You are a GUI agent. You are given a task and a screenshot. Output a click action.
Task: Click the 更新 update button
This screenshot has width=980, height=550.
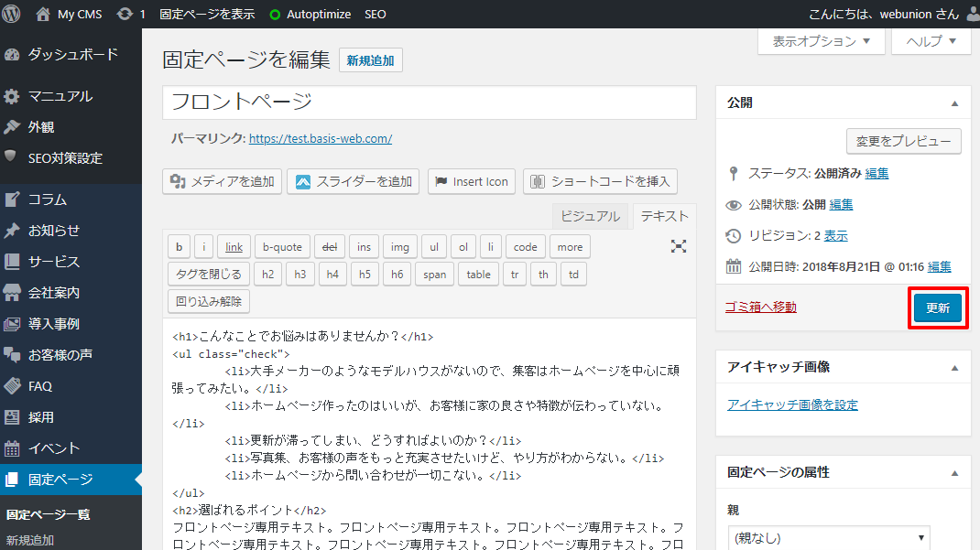tap(938, 307)
